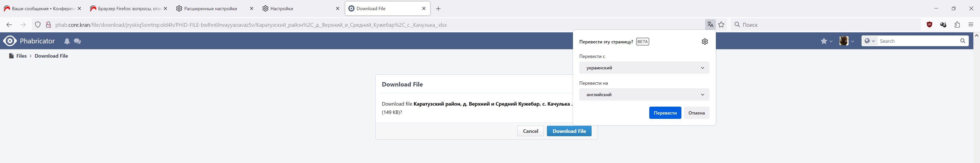Open translation settings gear icon
Screen dimensions: 980x163
[705, 42]
